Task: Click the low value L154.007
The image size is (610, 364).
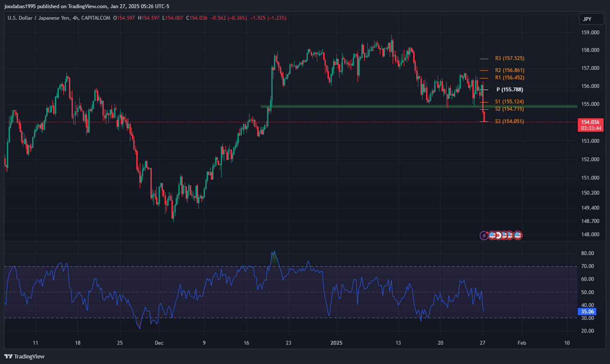Action: (173, 18)
